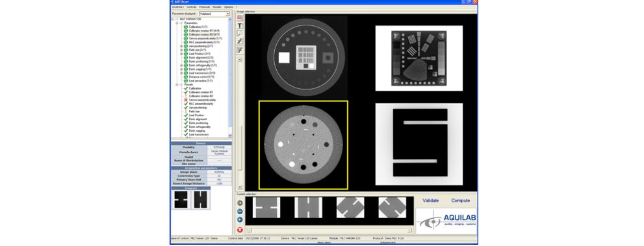Viewport: 644px width, 246px height.
Task: Click the toolbar icon below the magnifier
Action: point(240,42)
